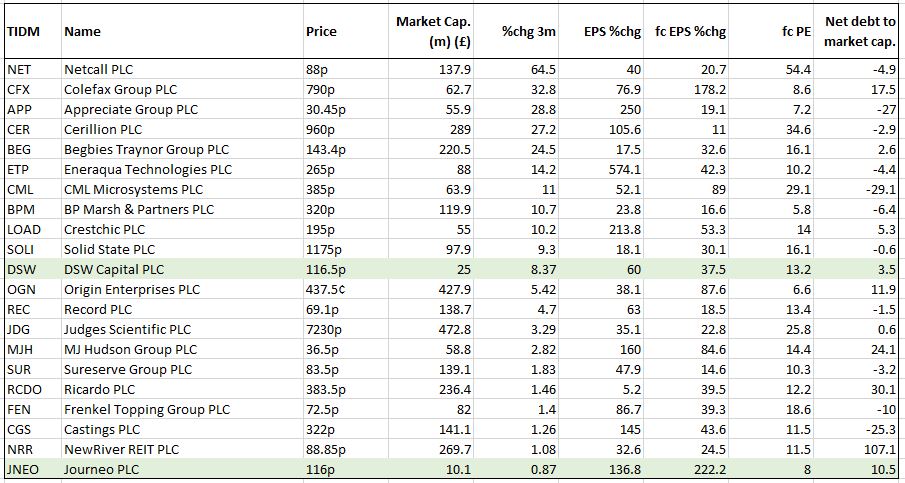
Task: Click the Cerillion PLC price 960p
Action: point(322,129)
